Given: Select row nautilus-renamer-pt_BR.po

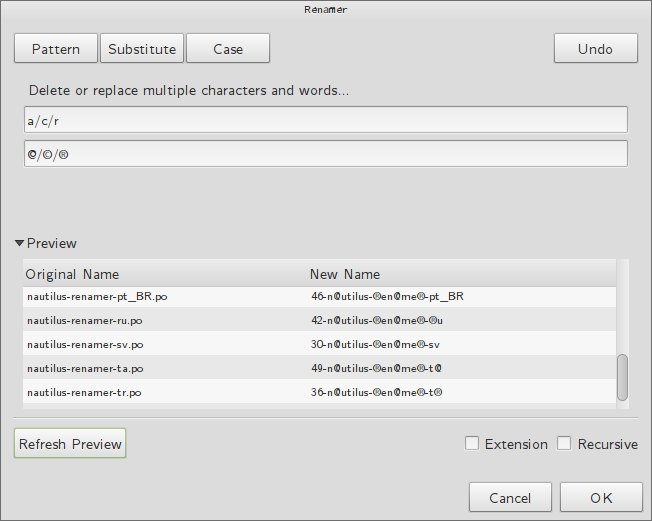Looking at the screenshot, I should (319, 296).
